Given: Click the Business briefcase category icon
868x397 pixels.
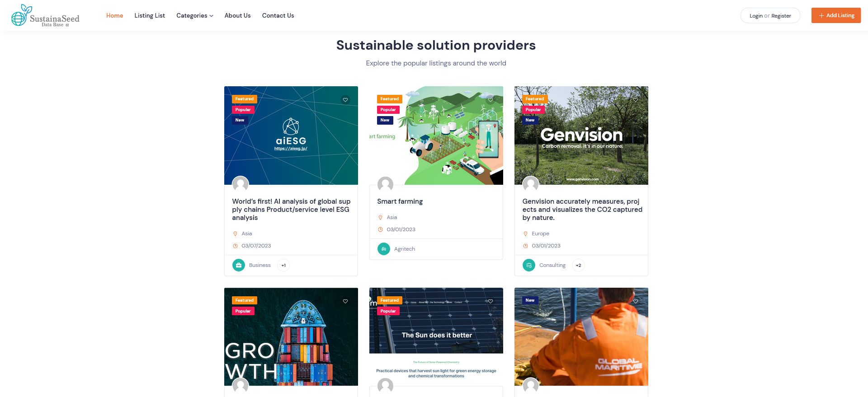Looking at the screenshot, I should click(x=239, y=265).
